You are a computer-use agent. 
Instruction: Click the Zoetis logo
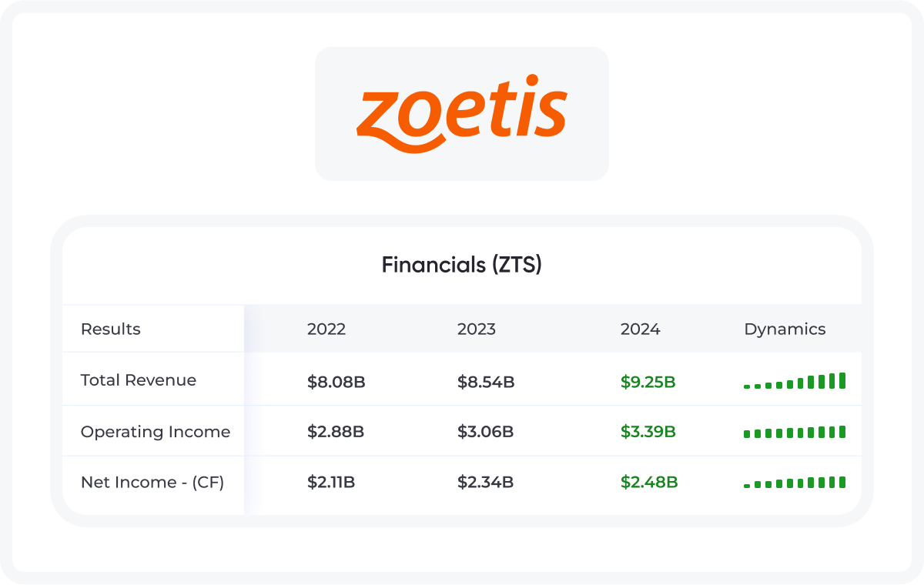(x=462, y=114)
